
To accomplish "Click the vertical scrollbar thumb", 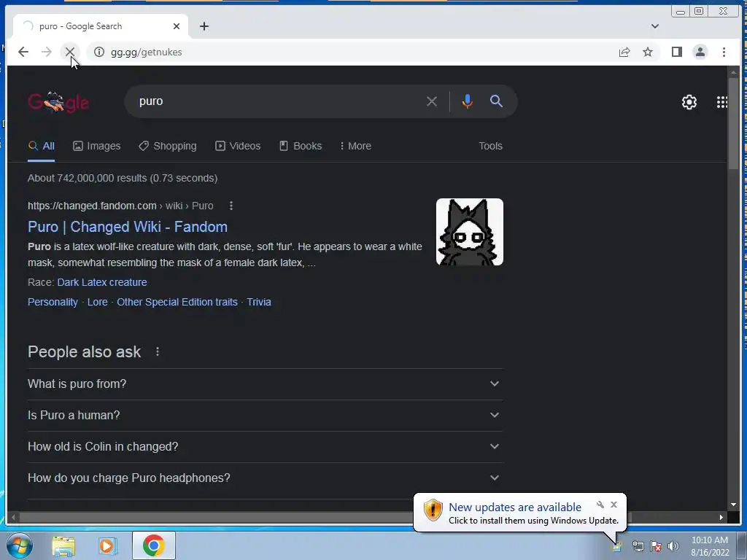I will [x=733, y=122].
